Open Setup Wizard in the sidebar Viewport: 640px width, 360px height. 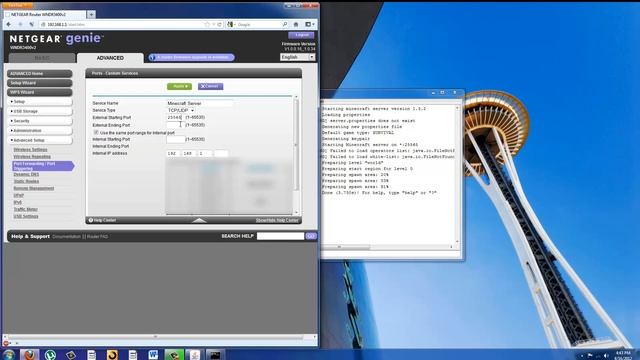(x=40, y=83)
